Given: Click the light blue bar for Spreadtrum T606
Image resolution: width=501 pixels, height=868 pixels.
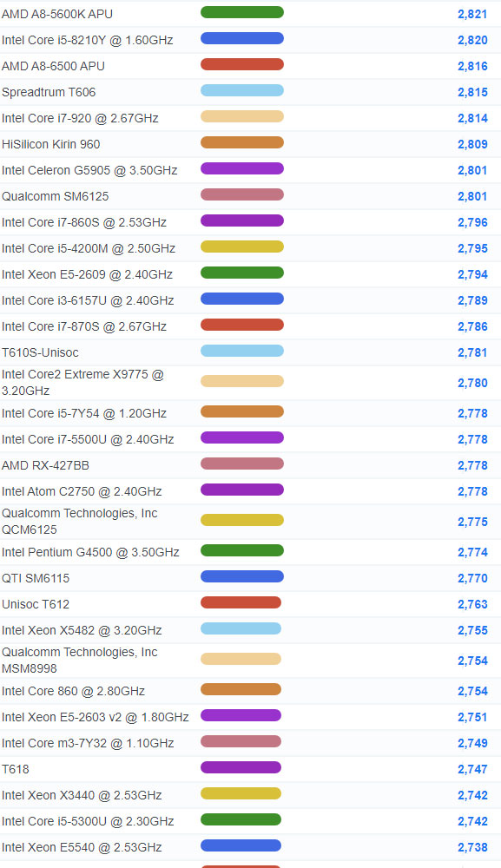Looking at the screenshot, I should [242, 90].
